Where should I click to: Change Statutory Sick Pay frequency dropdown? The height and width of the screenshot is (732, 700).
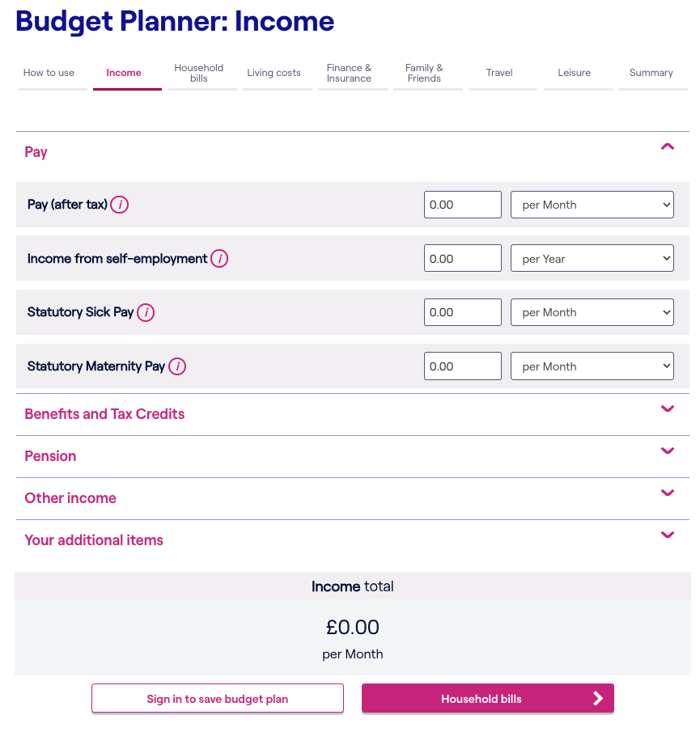tap(592, 312)
